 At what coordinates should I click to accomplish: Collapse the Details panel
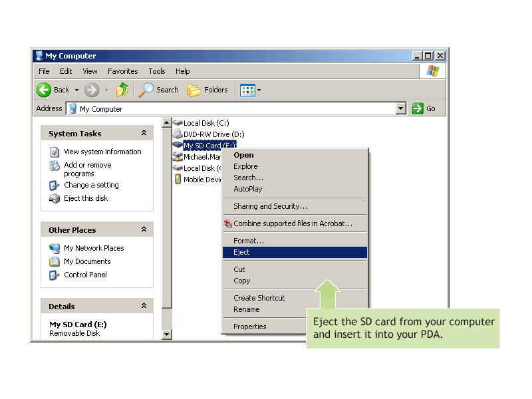point(144,306)
